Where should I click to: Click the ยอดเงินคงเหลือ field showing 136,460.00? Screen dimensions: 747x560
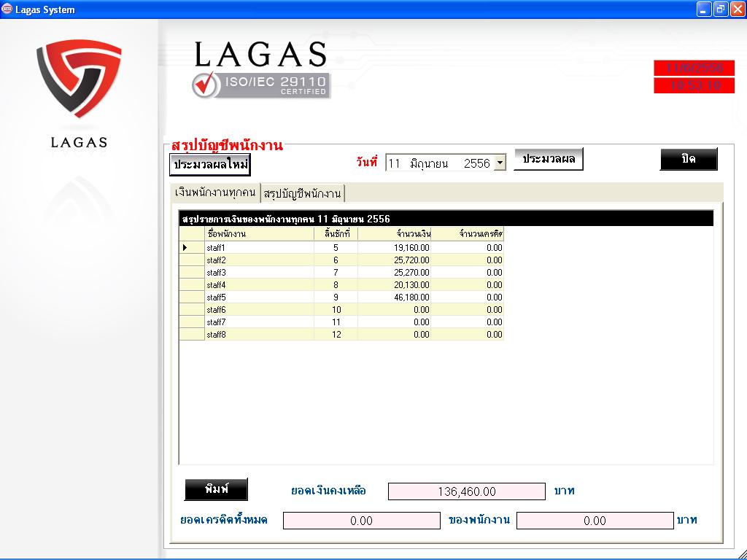466,491
